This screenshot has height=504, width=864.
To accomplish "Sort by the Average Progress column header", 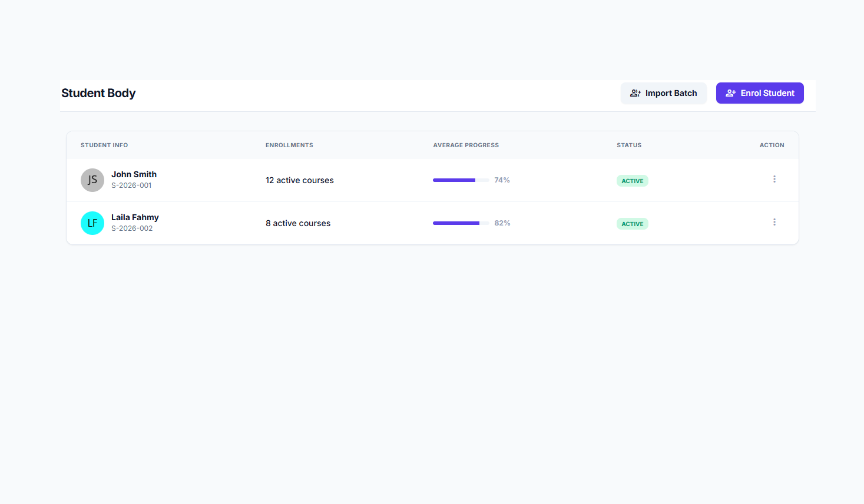I will click(x=466, y=145).
